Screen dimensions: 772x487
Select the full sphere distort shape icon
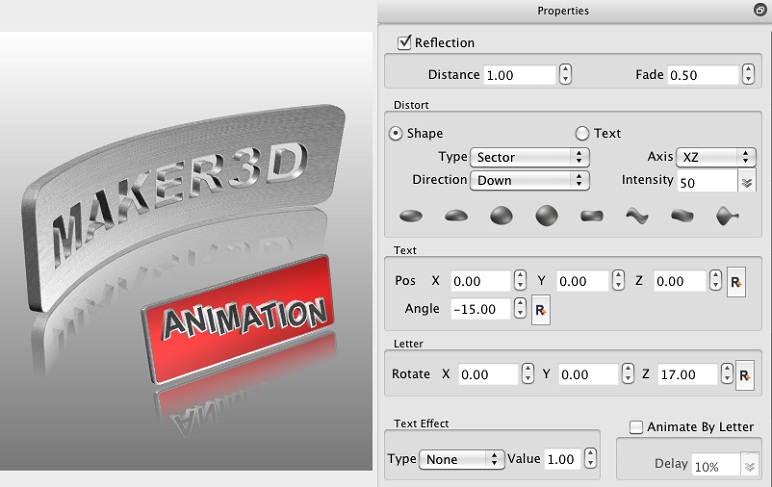(x=547, y=215)
